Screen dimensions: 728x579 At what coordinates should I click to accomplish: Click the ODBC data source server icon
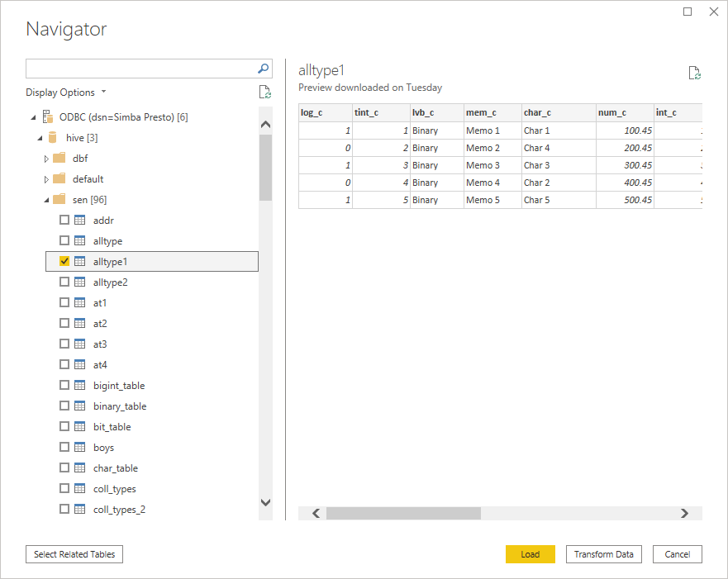tap(47, 117)
